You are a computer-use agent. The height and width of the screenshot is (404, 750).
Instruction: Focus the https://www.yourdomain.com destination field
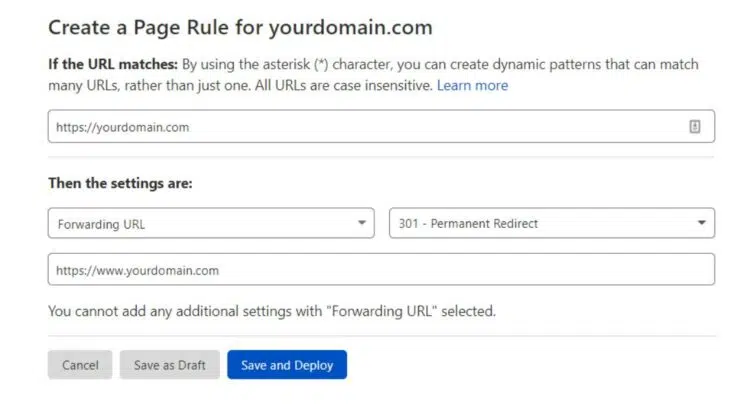(x=380, y=270)
